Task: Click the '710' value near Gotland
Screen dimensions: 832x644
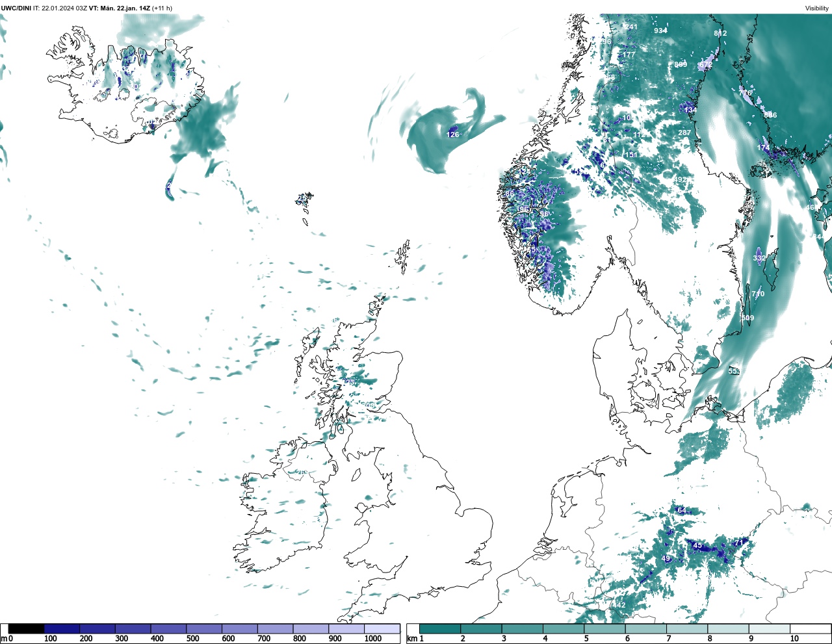Action: pos(758,294)
